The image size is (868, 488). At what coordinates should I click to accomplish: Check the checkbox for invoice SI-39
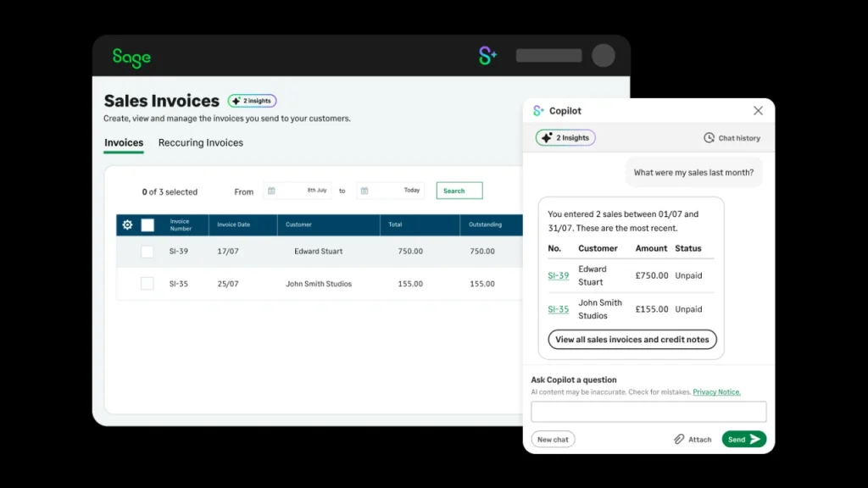(147, 252)
